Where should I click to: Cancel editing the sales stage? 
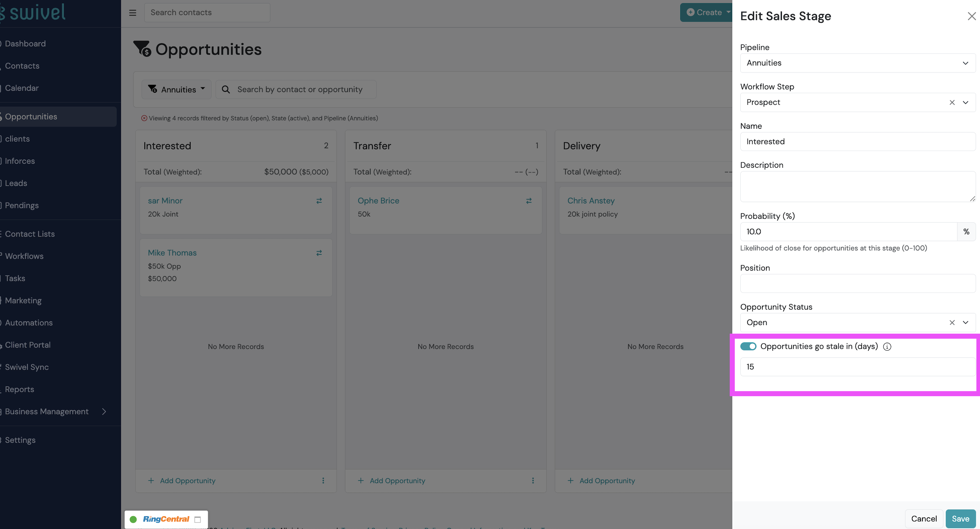click(x=924, y=519)
